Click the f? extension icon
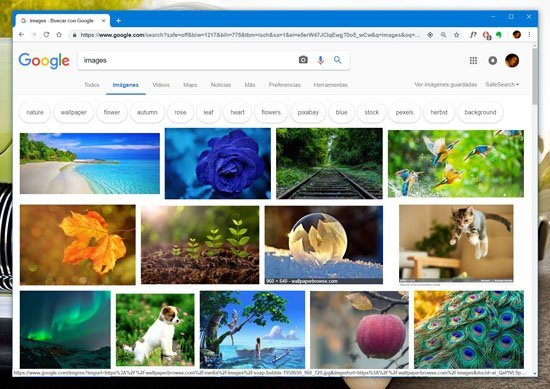The height and width of the screenshot is (389, 550). pos(473,35)
